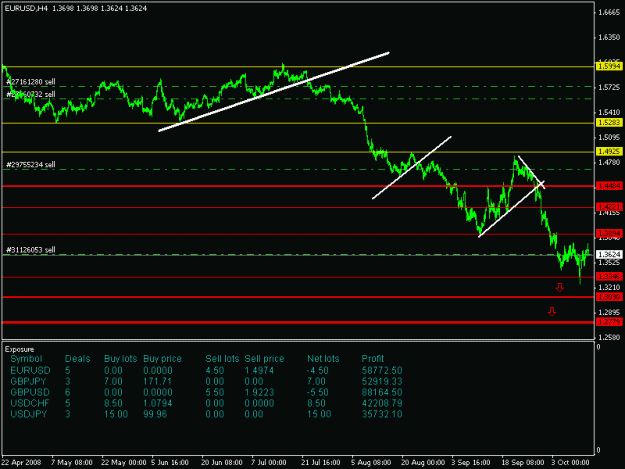Click the Buy lots column header

click(x=120, y=359)
